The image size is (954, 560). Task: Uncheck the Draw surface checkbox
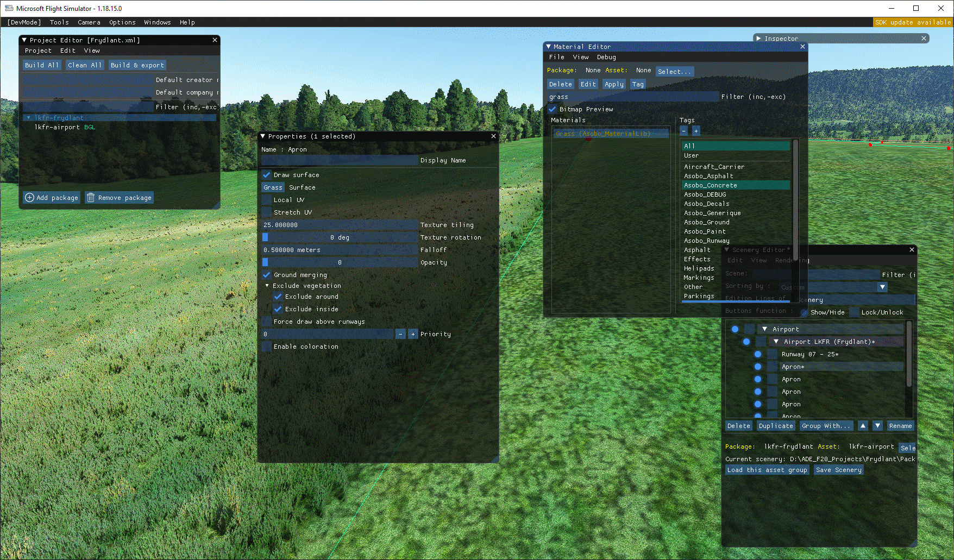266,175
